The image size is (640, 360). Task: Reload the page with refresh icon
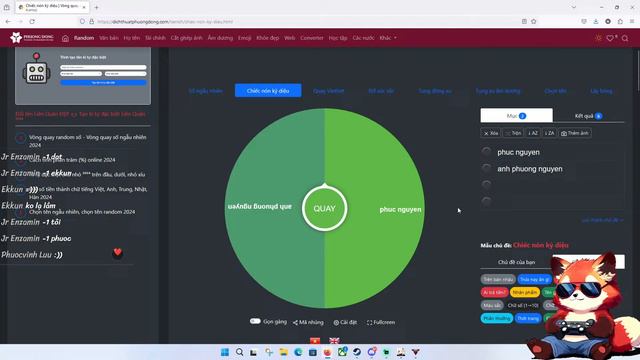click(32, 21)
